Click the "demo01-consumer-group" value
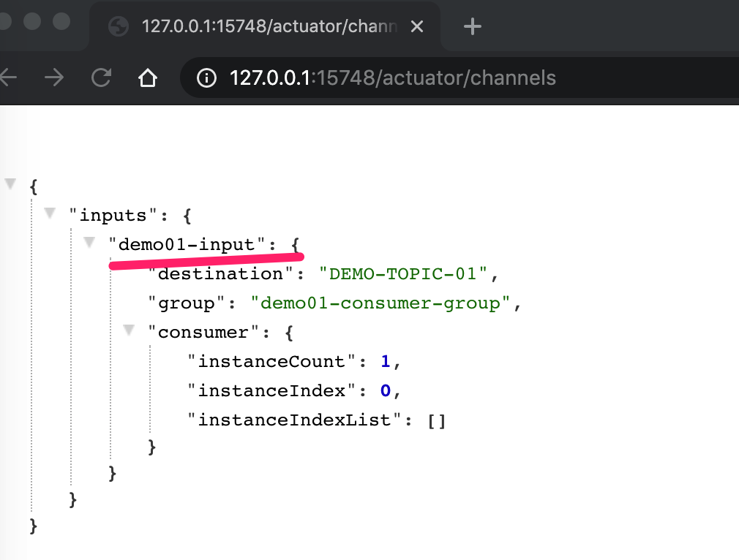The image size is (739, 560). (380, 303)
